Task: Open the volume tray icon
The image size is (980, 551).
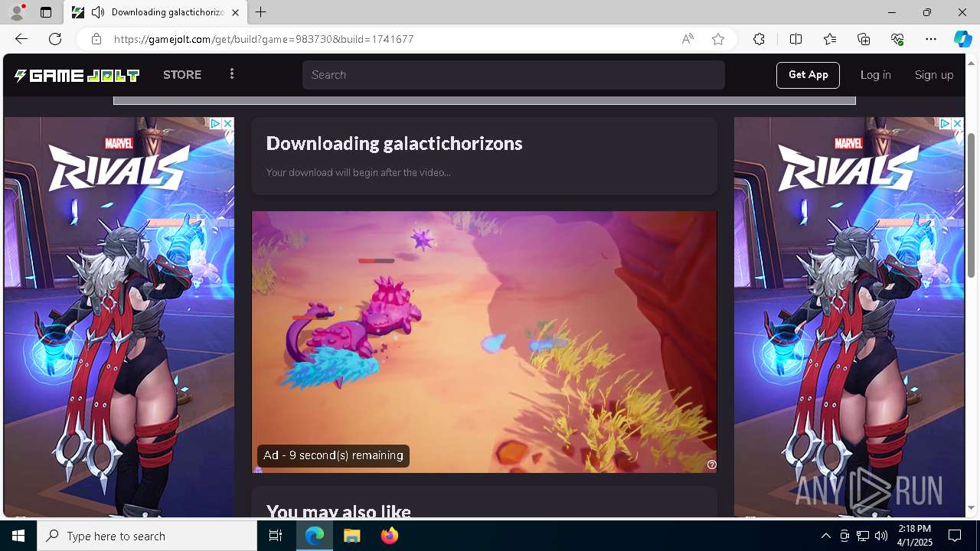Action: pyautogui.click(x=881, y=536)
